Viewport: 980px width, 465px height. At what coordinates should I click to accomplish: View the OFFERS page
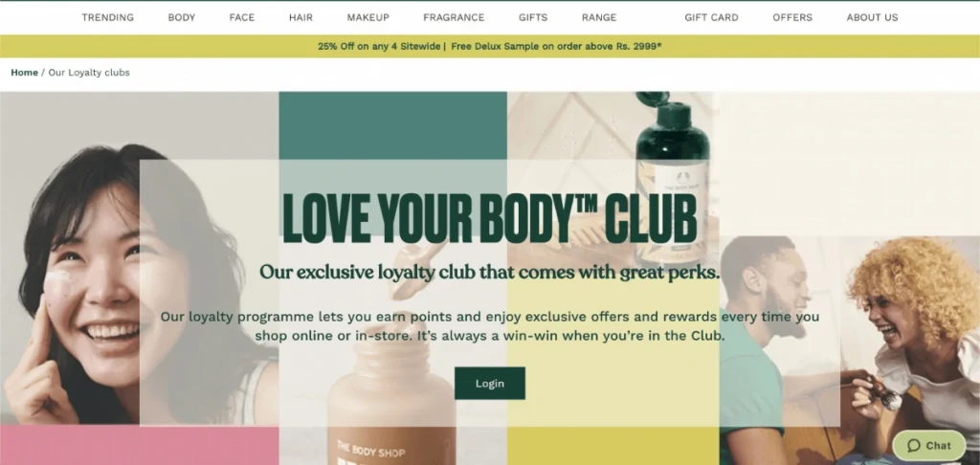pyautogui.click(x=792, y=17)
